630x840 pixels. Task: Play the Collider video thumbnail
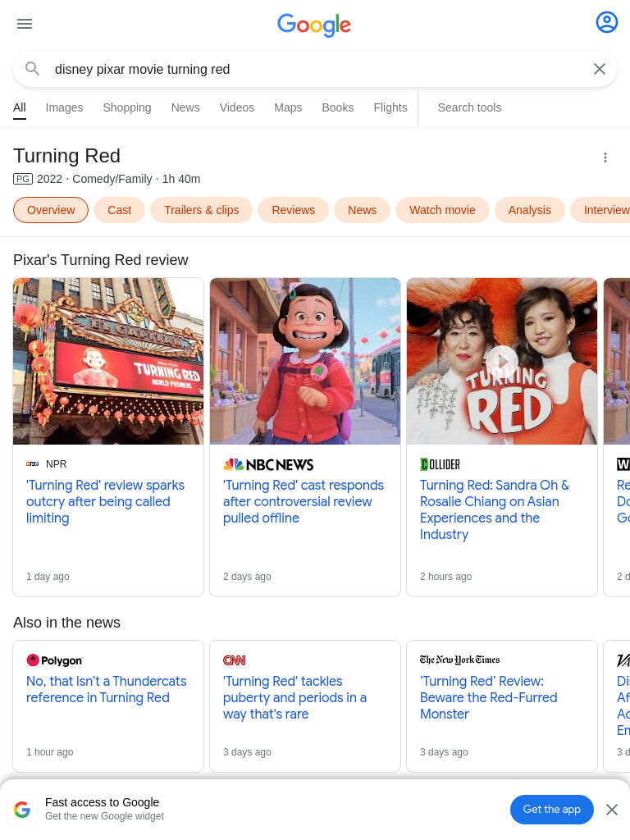click(501, 361)
